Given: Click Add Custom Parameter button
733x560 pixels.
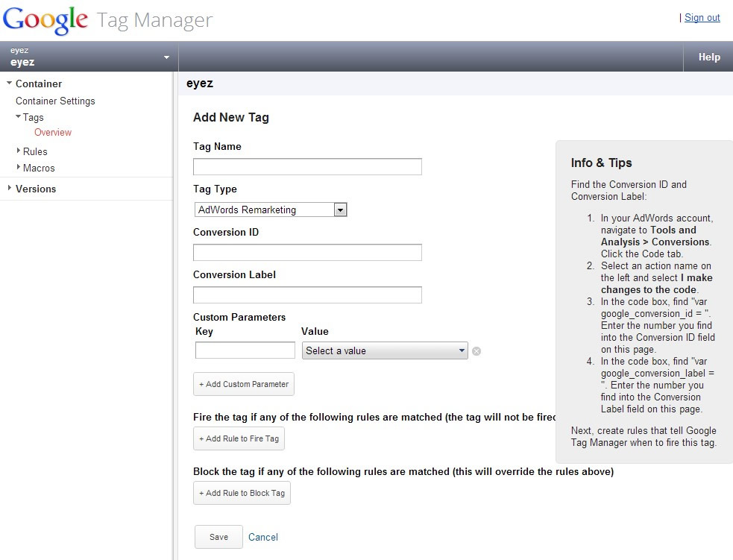Looking at the screenshot, I should click(244, 384).
